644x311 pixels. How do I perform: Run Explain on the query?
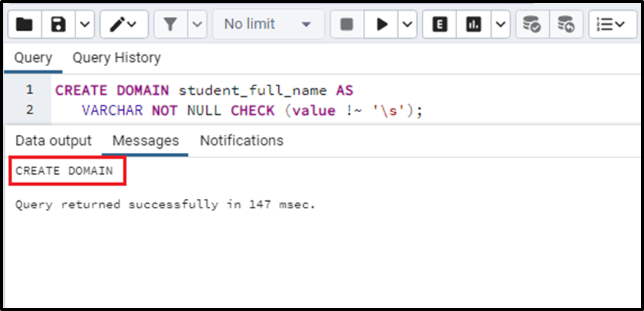pos(439,24)
